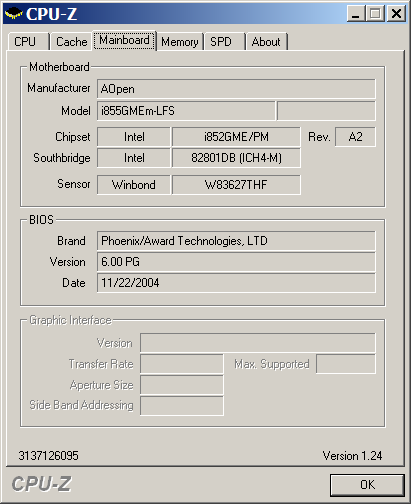Click the Version 1.24 text
This screenshot has width=411, height=504.
point(352,455)
